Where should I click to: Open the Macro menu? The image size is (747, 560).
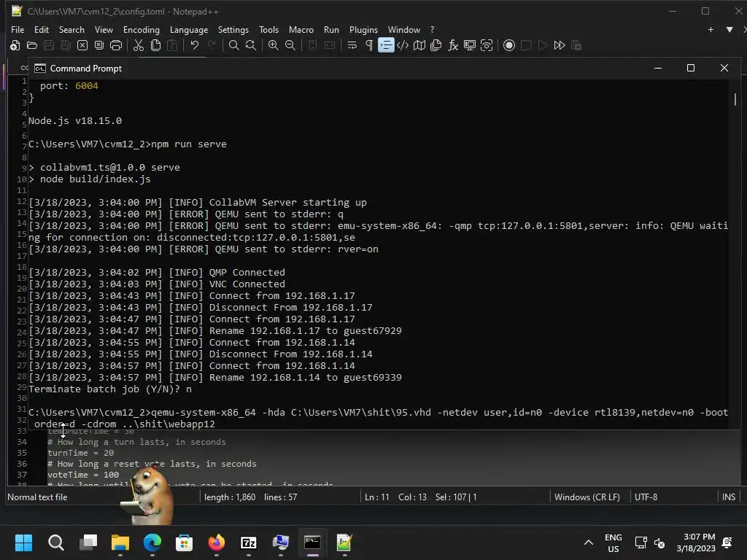click(301, 29)
